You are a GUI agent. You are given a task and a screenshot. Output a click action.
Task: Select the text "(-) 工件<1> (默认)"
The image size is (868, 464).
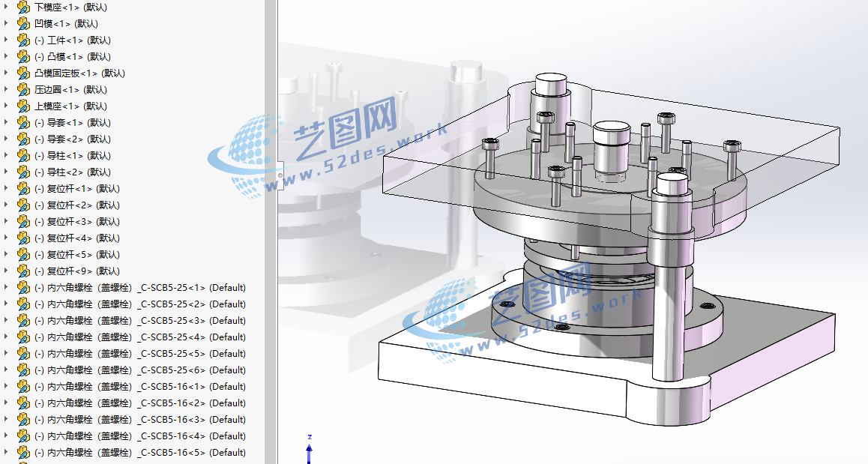(73, 40)
